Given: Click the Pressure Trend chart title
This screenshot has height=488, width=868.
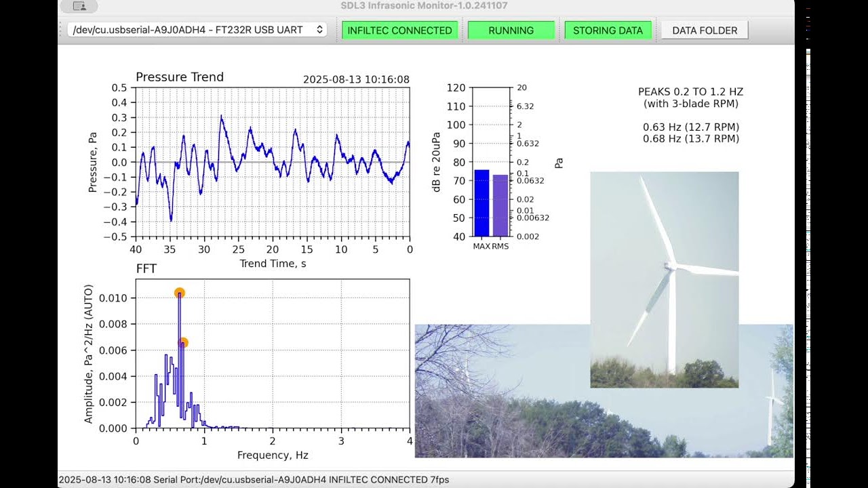Looking at the screenshot, I should 180,77.
